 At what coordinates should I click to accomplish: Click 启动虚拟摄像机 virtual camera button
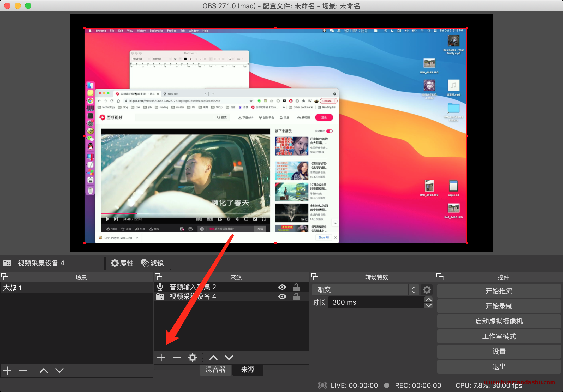tap(499, 321)
